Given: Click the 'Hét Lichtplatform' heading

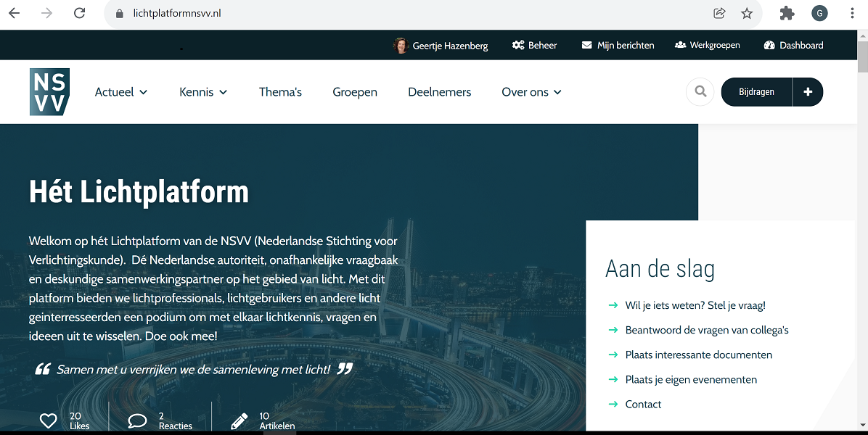Looking at the screenshot, I should click(139, 192).
